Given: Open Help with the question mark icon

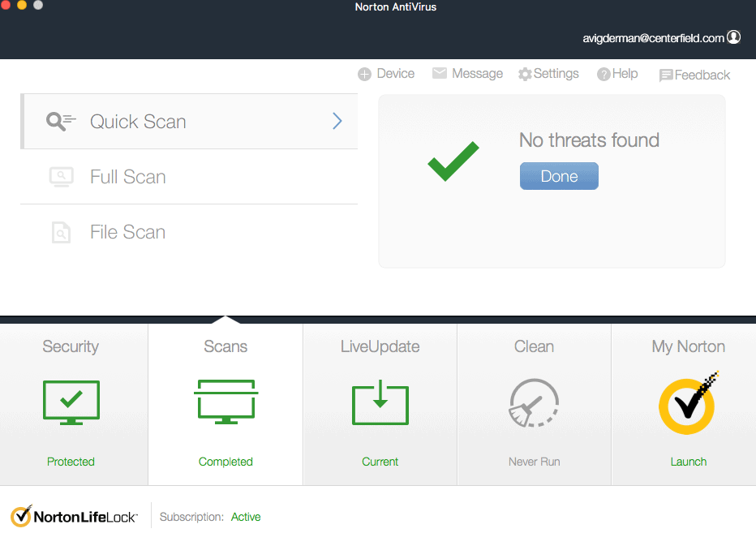Looking at the screenshot, I should 605,74.
